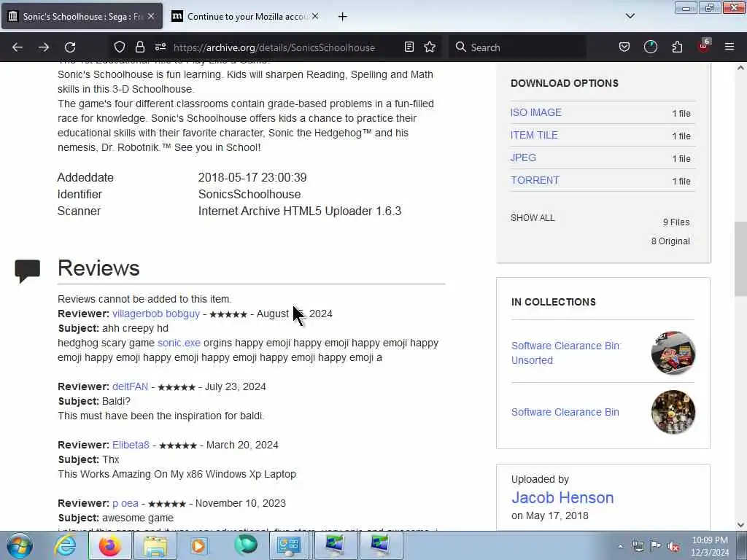747x560 pixels.
Task: Open the taskbar clock showing 10:09 PM
Action: [x=710, y=545]
